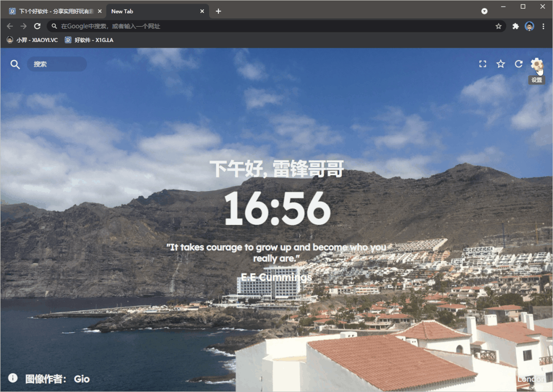The width and height of the screenshot is (553, 392).
Task: Open the Chrome extensions puzzle icon
Action: click(516, 26)
